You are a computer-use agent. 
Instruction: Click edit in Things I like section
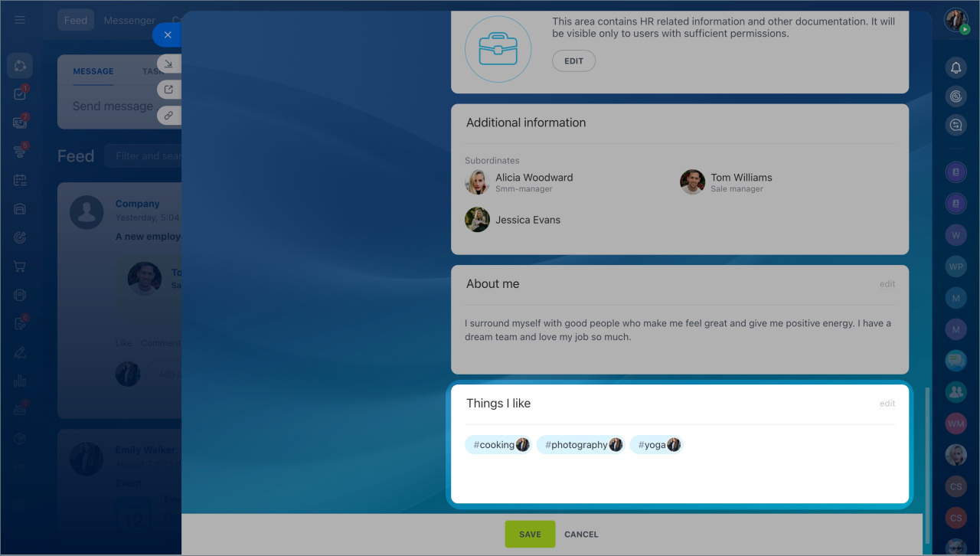pos(887,404)
